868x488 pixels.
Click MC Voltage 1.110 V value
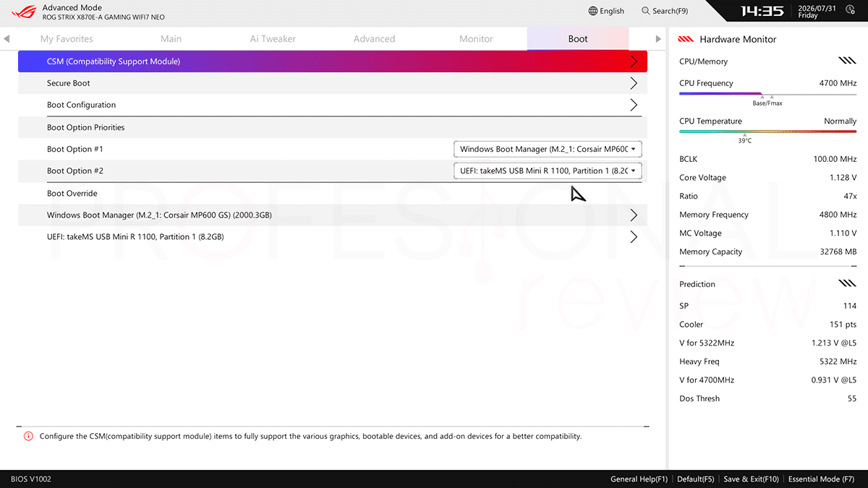pos(843,233)
